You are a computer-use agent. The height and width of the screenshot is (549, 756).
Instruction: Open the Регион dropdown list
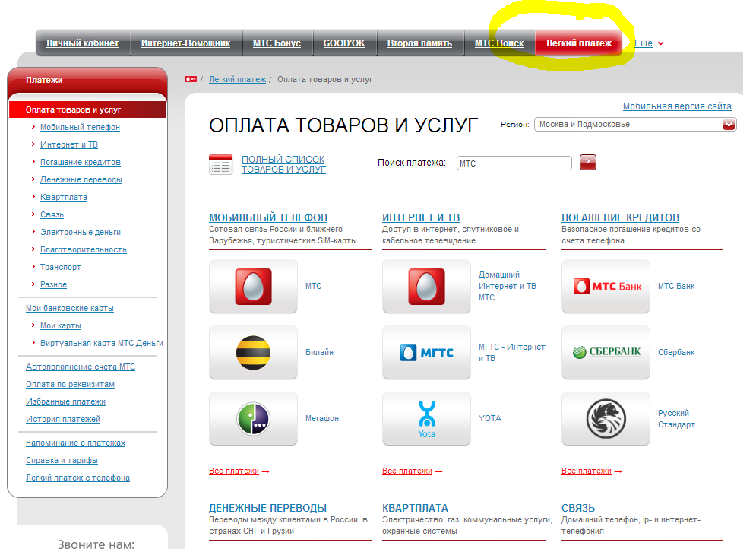[635, 125]
